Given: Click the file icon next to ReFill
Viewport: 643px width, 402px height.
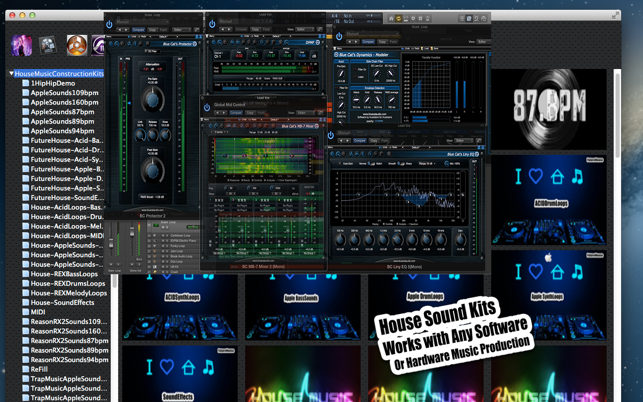Looking at the screenshot, I should [x=25, y=369].
